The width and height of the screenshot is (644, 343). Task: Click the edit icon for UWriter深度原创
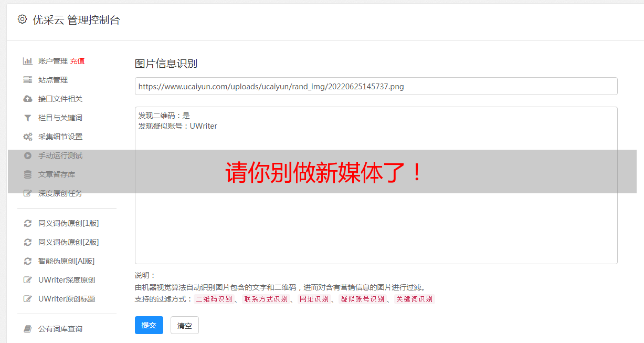[28, 280]
